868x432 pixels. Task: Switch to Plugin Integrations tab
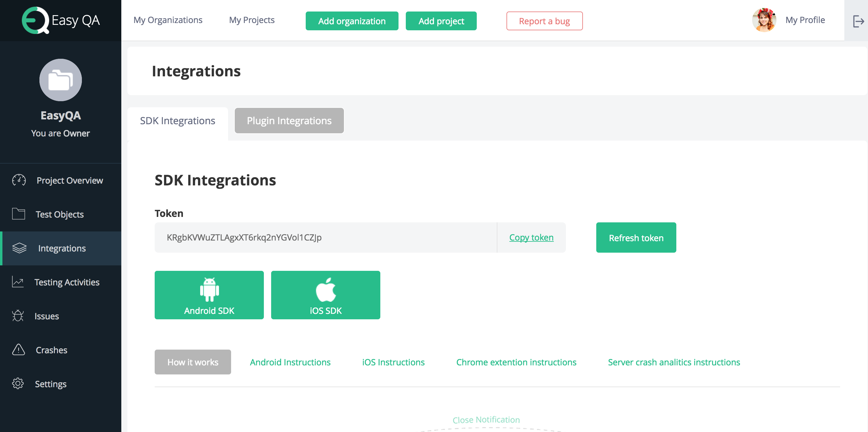click(x=289, y=121)
